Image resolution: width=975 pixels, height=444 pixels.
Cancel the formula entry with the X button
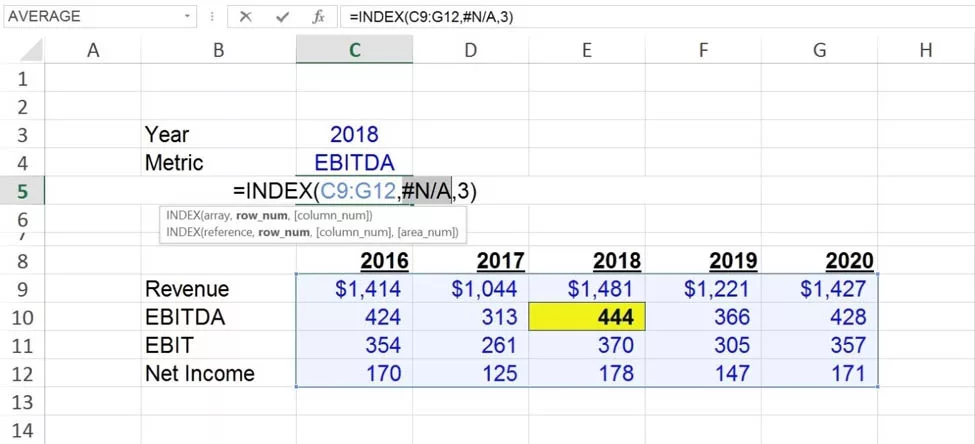point(246,17)
